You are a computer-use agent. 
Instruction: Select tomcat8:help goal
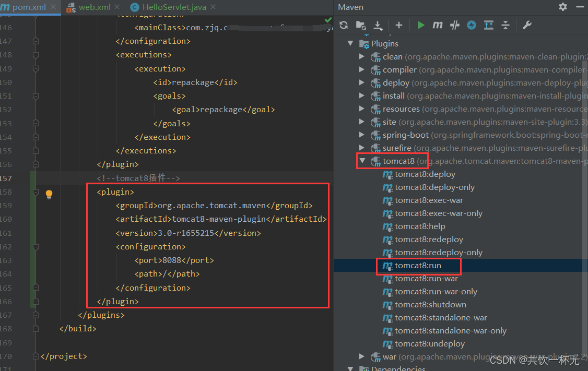point(420,226)
